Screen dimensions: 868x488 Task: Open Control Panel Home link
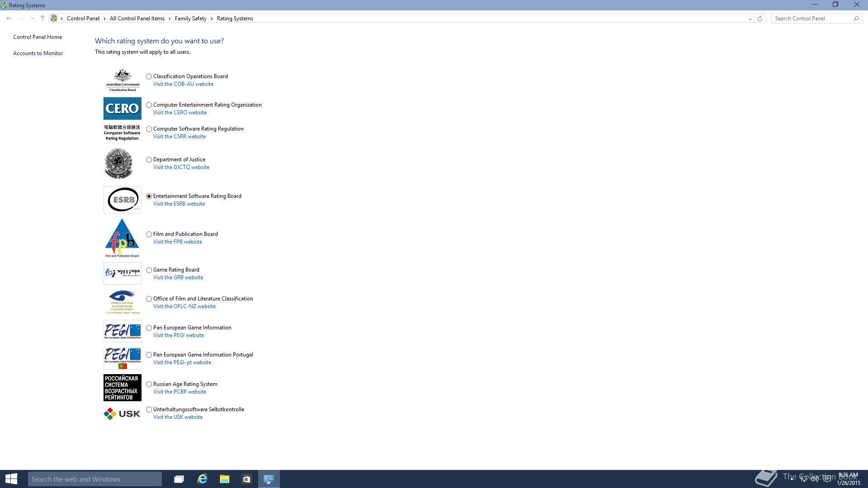pos(38,37)
